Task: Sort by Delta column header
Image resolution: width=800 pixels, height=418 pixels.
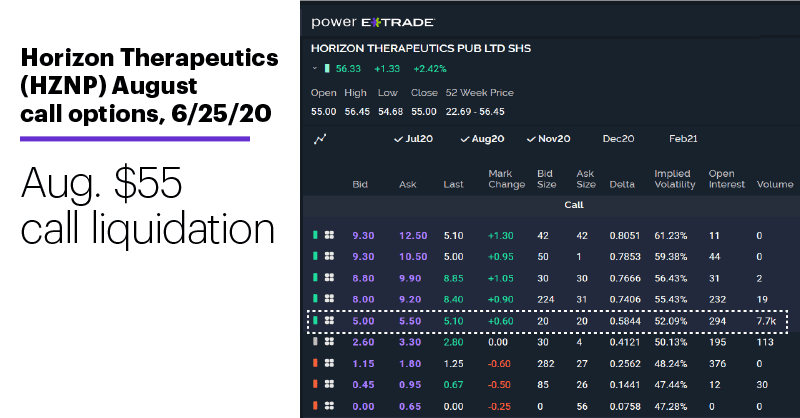Action: (622, 184)
